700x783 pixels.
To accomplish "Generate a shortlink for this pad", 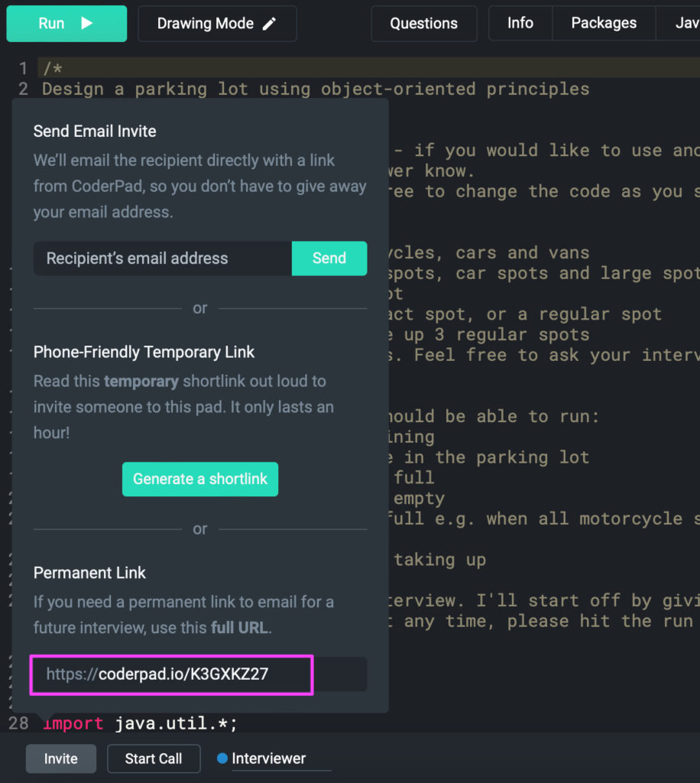I will 200,479.
